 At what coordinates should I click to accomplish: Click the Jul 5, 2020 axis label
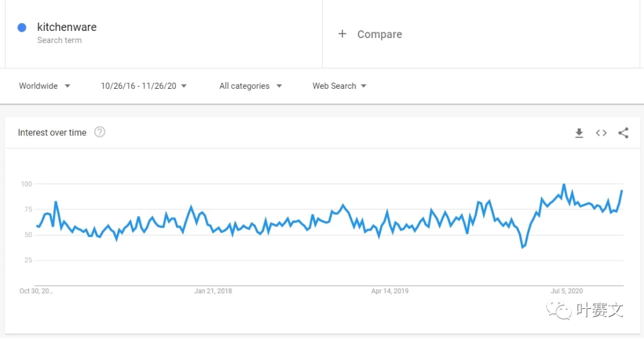pos(566,291)
